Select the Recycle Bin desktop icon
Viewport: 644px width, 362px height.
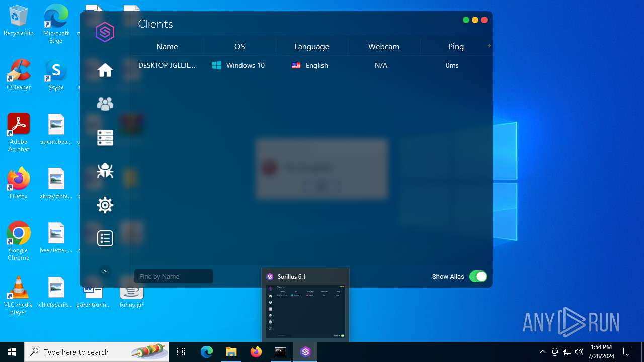[x=19, y=21]
